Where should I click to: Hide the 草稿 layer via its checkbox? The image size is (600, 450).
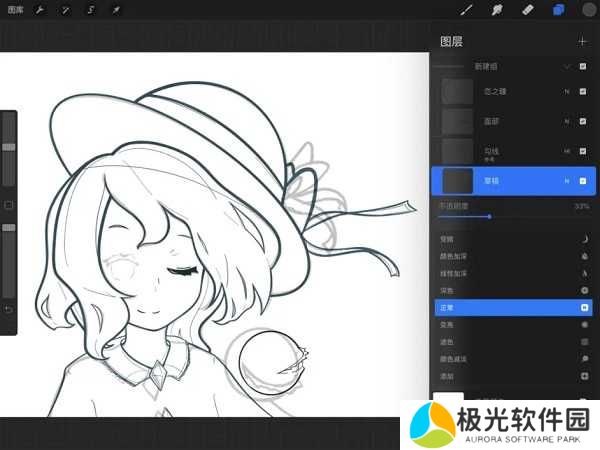tap(583, 181)
